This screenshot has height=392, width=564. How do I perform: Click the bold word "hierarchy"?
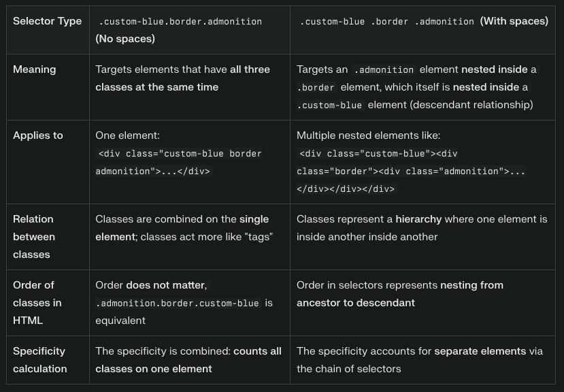(418, 219)
